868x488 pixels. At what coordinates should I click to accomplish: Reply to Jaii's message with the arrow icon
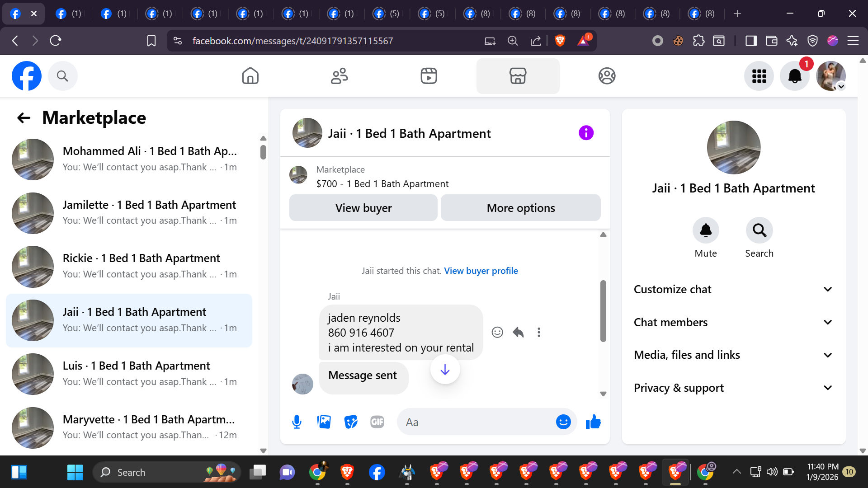[518, 333]
